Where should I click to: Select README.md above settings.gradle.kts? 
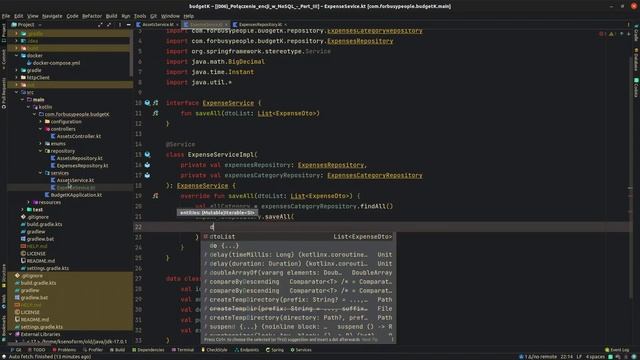coord(38,261)
